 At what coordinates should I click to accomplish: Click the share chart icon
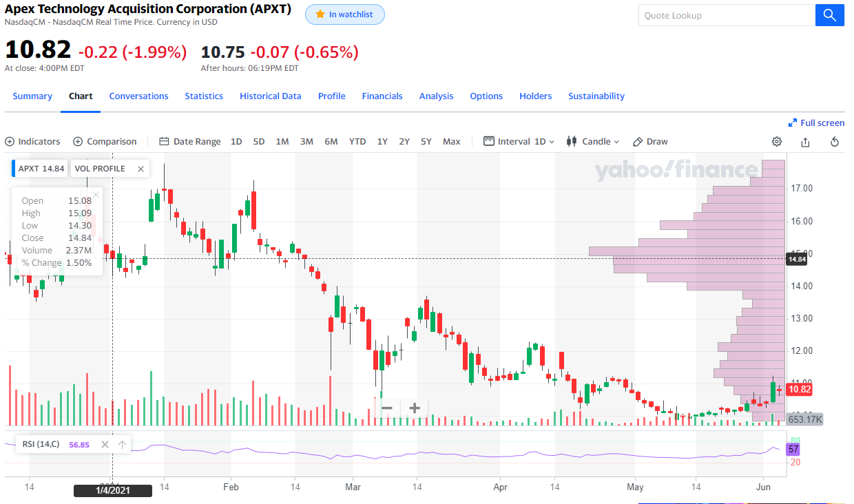[x=805, y=141]
